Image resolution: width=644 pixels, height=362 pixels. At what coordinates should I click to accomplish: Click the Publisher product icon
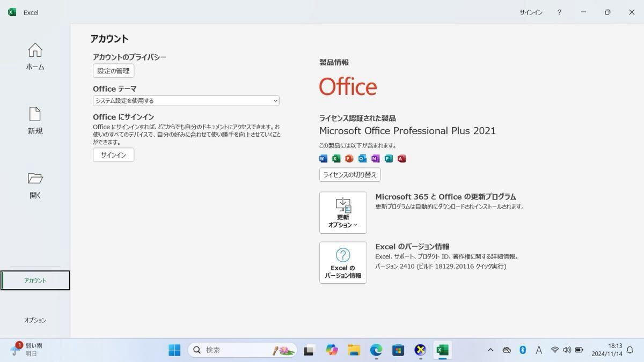389,158
